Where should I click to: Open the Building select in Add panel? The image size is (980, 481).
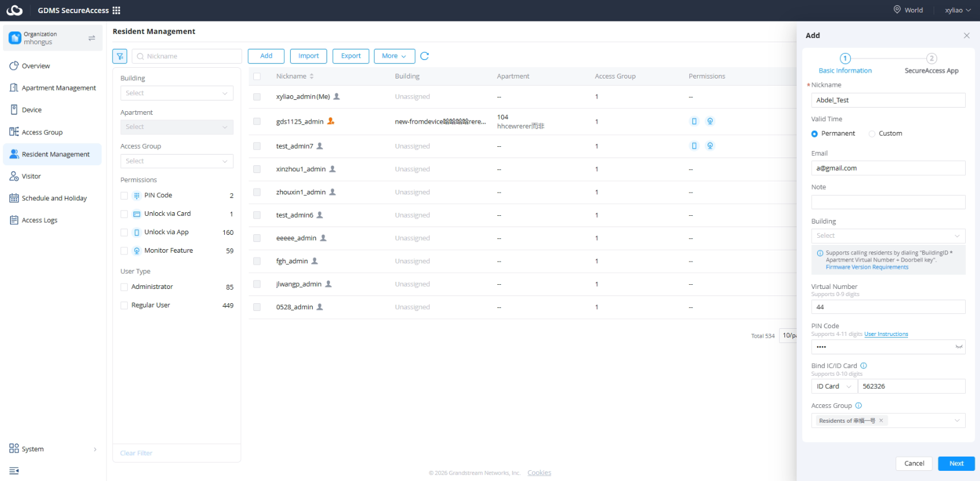pyautogui.click(x=888, y=235)
